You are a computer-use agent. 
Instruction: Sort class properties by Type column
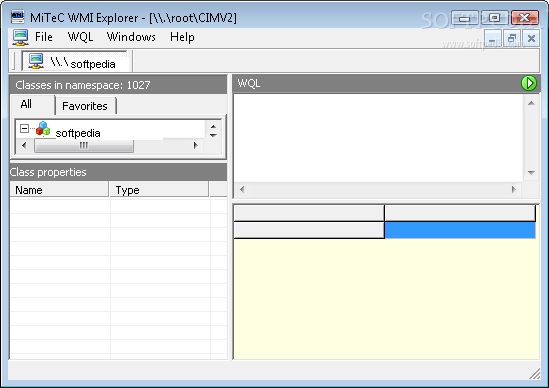pyautogui.click(x=159, y=189)
